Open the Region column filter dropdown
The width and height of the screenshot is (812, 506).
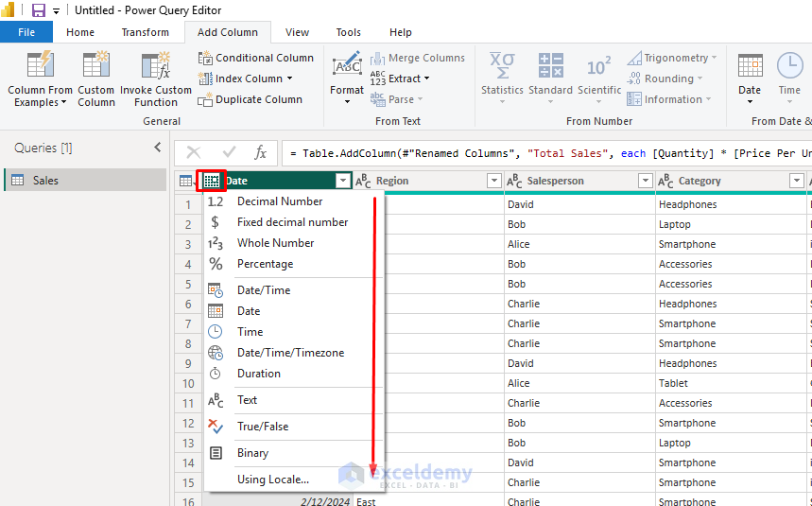494,181
